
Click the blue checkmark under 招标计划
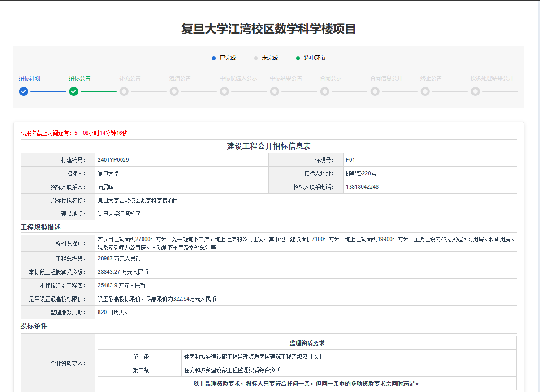24,91
